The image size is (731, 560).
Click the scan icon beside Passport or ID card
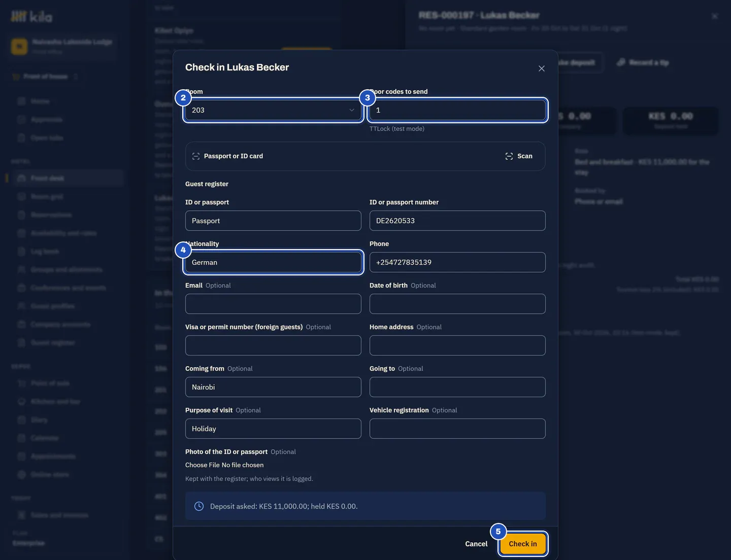(x=196, y=156)
